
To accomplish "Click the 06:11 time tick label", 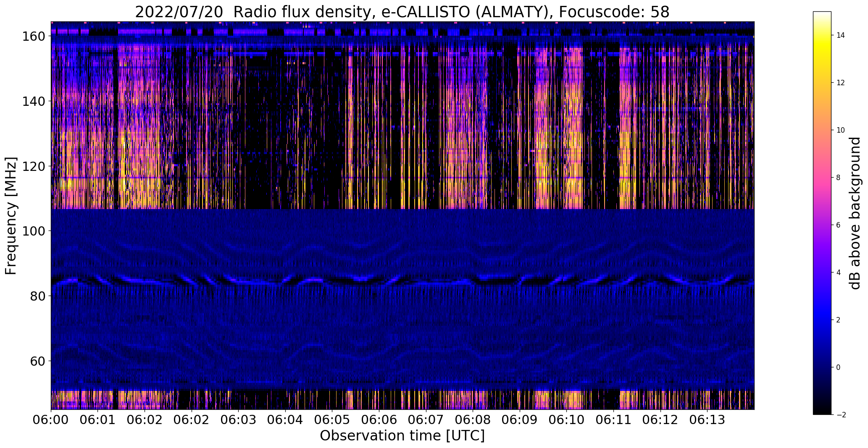I will coord(613,420).
